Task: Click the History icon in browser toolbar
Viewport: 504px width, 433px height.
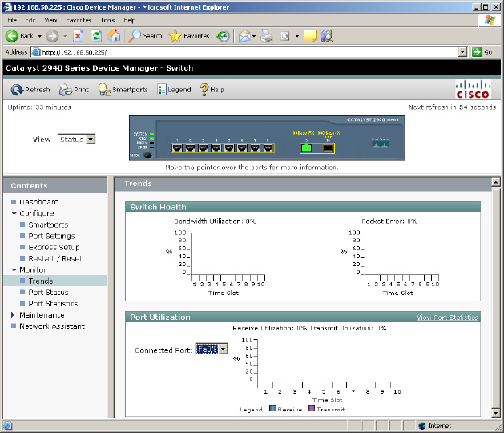Action: [x=223, y=36]
